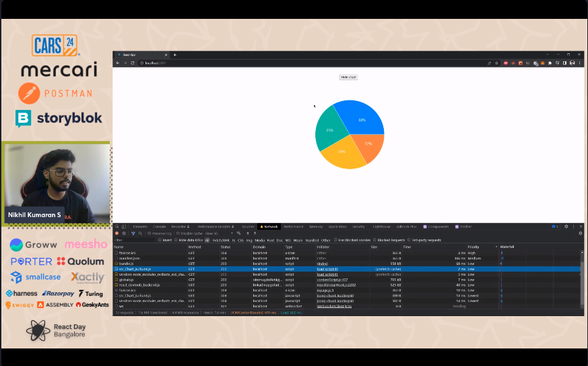Open the tab search chevron in title bar
The image size is (588, 366).
[x=548, y=55]
